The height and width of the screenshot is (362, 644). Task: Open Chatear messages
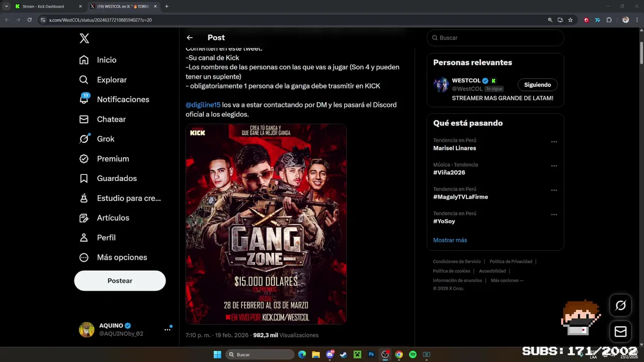click(103, 119)
